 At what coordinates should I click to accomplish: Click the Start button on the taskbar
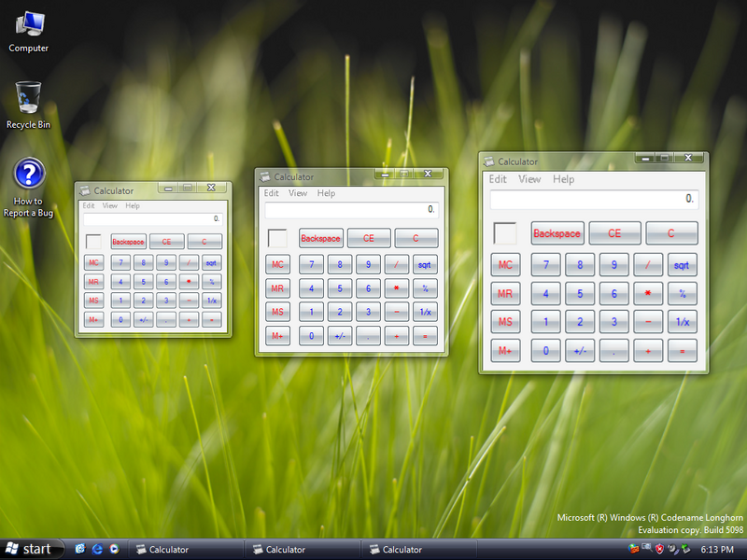tap(28, 549)
